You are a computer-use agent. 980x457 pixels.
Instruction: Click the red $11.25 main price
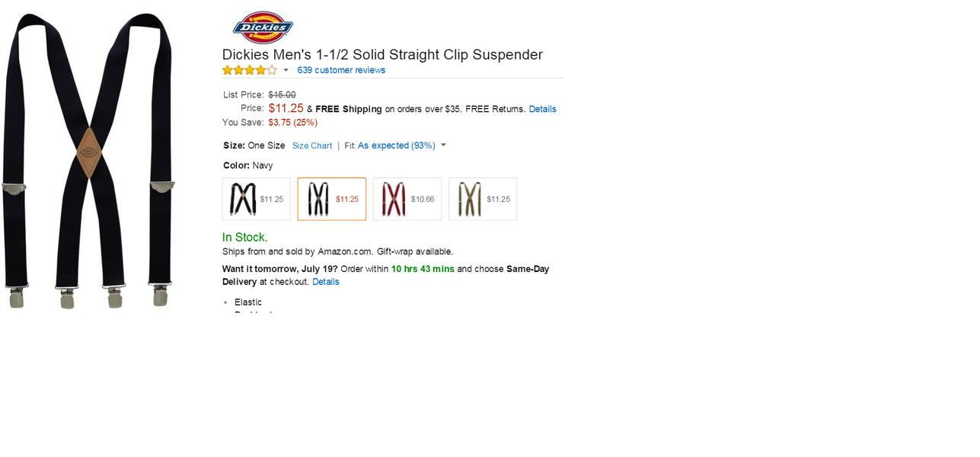pyautogui.click(x=286, y=108)
